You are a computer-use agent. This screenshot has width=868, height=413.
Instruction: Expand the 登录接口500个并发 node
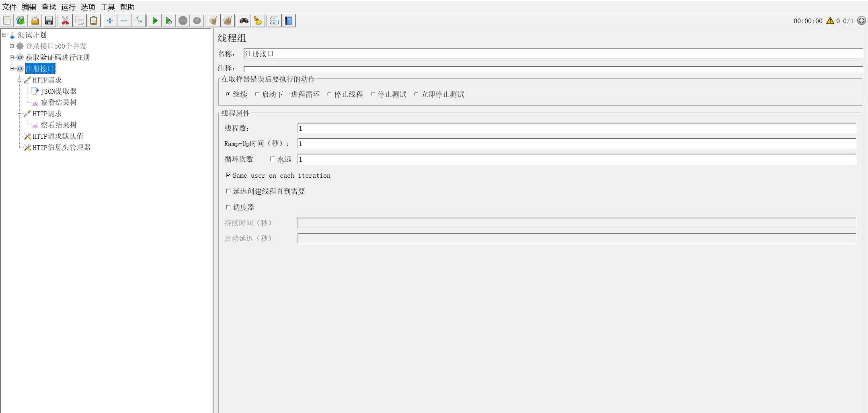[12, 46]
